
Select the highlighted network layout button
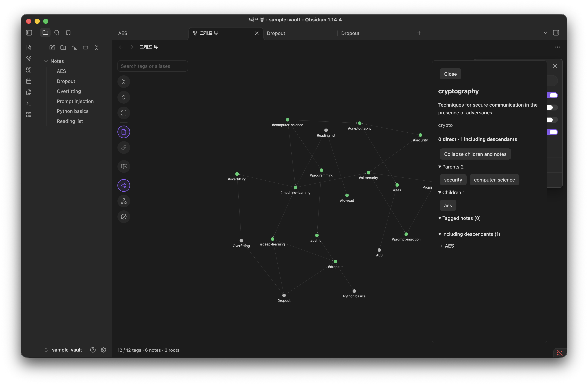tap(124, 185)
